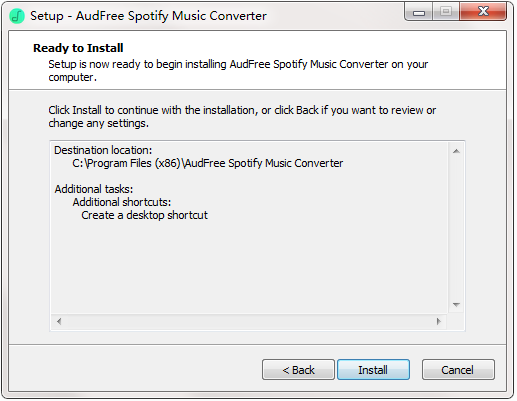The image size is (517, 401).
Task: Click the AudFree green music note icon
Action: coord(17,16)
